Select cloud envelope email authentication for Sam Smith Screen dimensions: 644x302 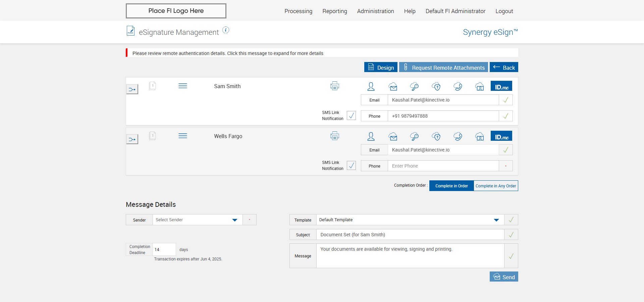(x=393, y=87)
